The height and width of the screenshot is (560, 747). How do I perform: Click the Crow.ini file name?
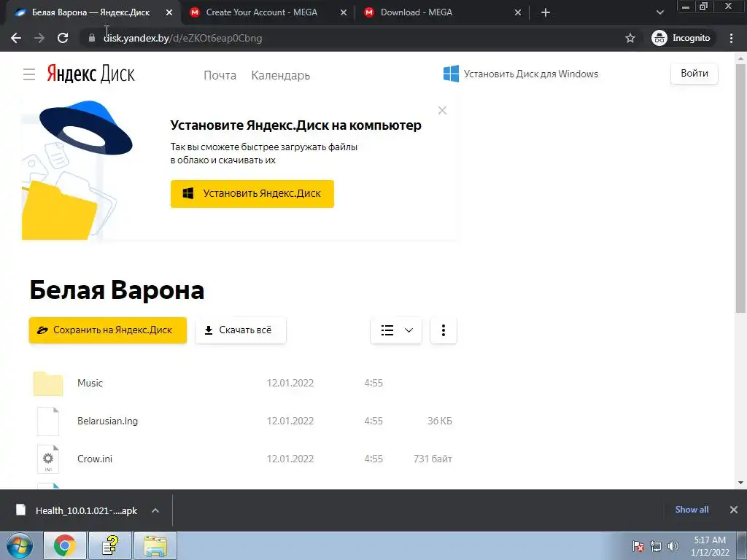point(95,459)
